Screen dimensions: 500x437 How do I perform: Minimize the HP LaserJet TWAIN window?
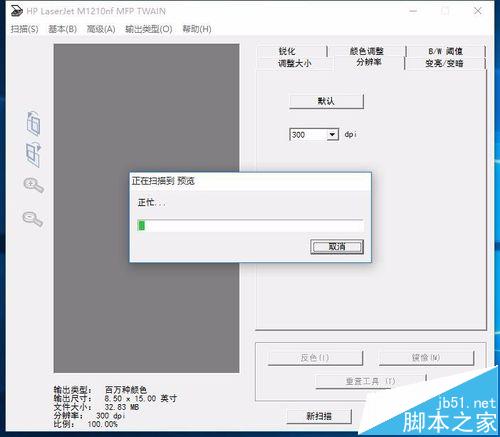tap(413, 11)
